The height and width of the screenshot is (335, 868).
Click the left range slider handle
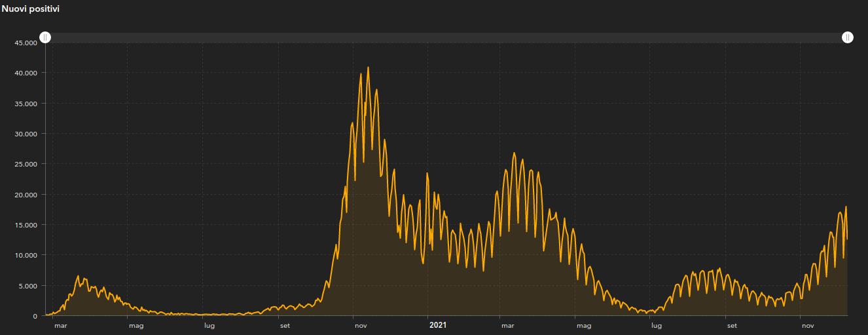[x=45, y=37]
